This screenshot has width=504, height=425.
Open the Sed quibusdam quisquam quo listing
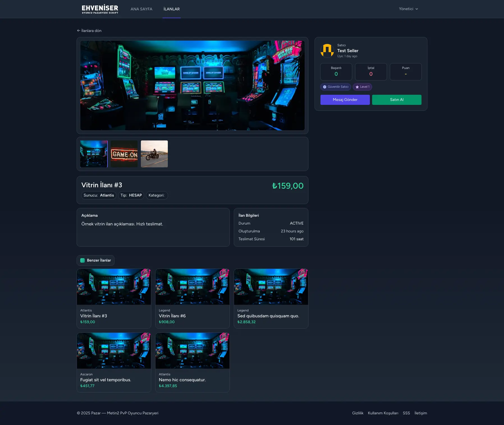[x=271, y=298]
